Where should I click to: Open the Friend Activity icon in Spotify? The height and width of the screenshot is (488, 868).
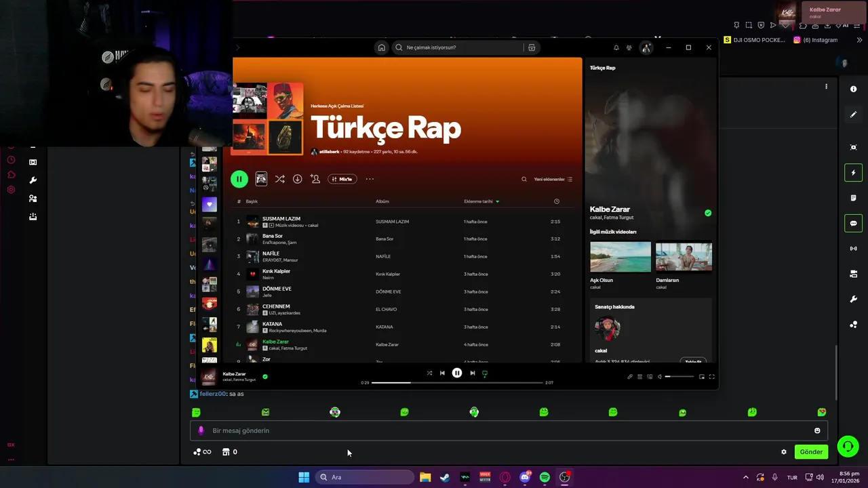pos(629,47)
